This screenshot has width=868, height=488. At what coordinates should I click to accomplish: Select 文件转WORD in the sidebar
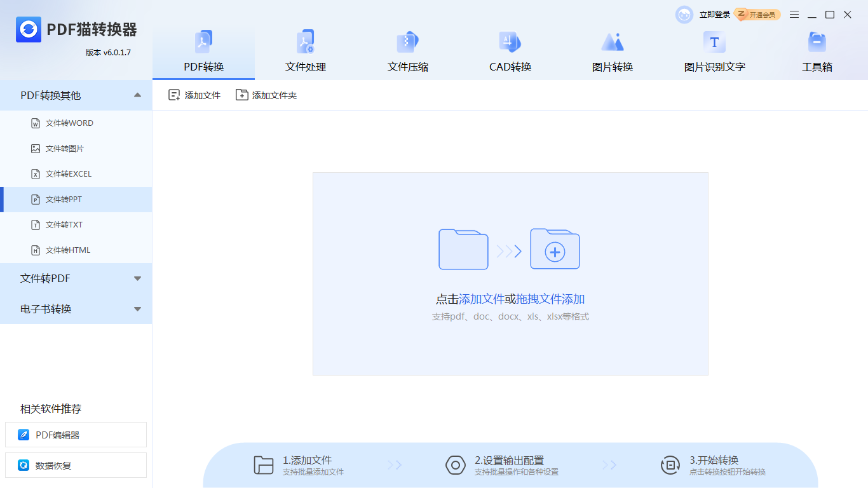pos(76,123)
